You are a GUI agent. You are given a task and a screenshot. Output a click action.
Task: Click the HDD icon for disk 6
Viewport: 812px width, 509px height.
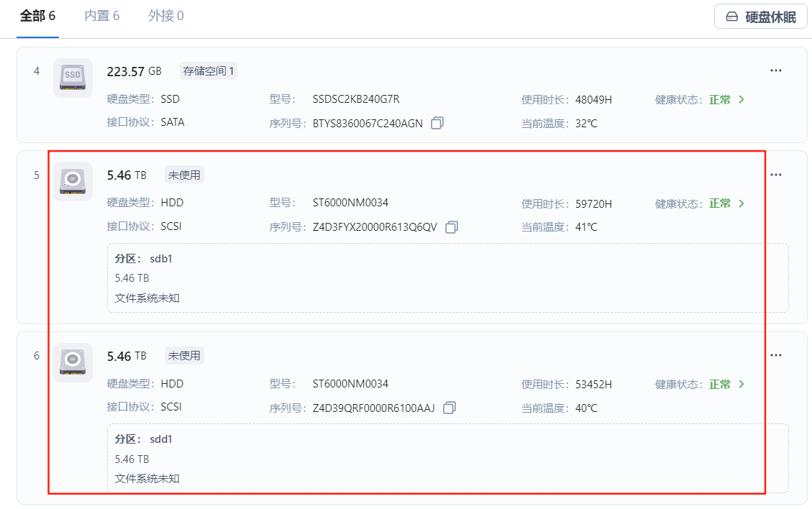(x=73, y=362)
